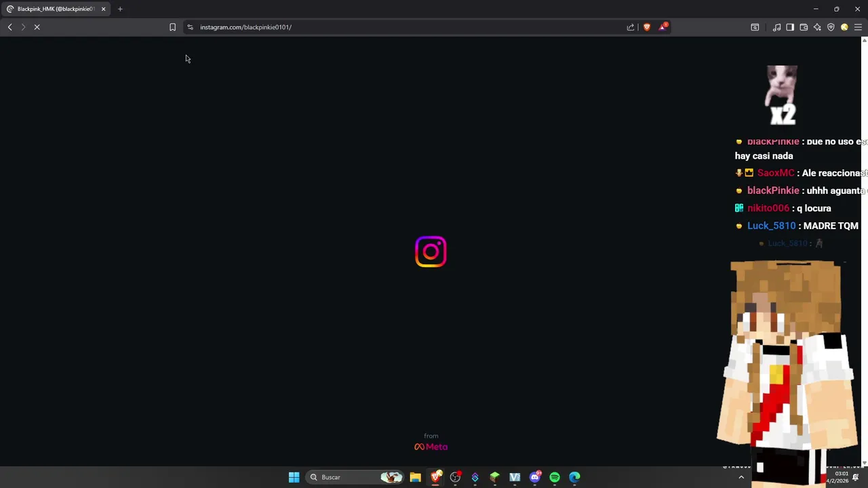Open the Minecraft grass block taskbar icon
Screen dimensions: 868x488
[x=495, y=477]
